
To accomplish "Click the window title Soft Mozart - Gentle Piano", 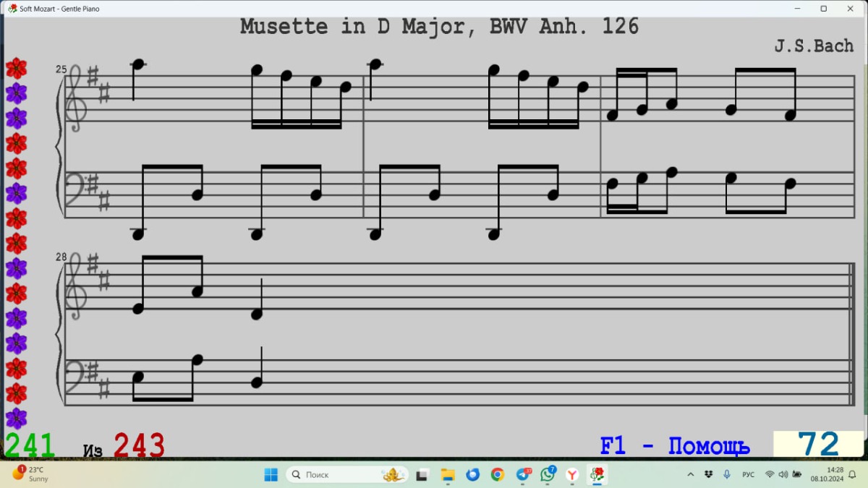I will (59, 9).
